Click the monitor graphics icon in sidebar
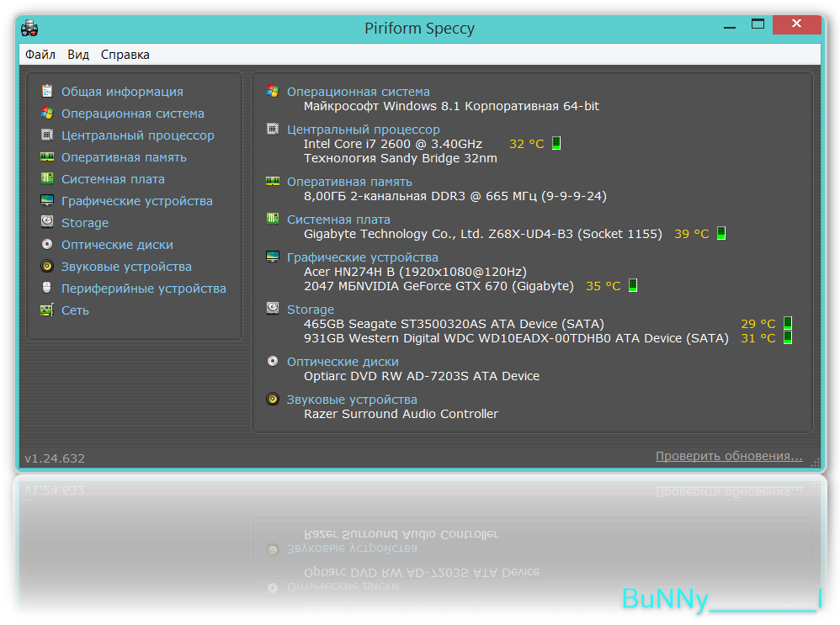Image resolution: width=840 pixels, height=625 pixels. pyautogui.click(x=47, y=200)
